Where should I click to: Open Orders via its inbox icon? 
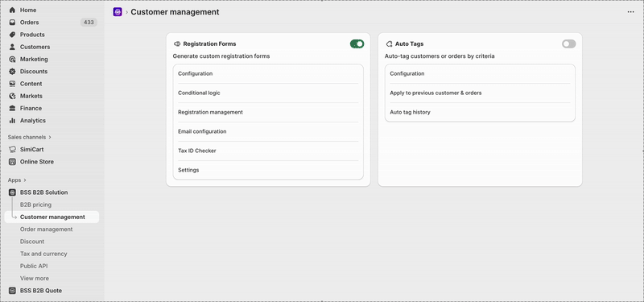(x=12, y=23)
